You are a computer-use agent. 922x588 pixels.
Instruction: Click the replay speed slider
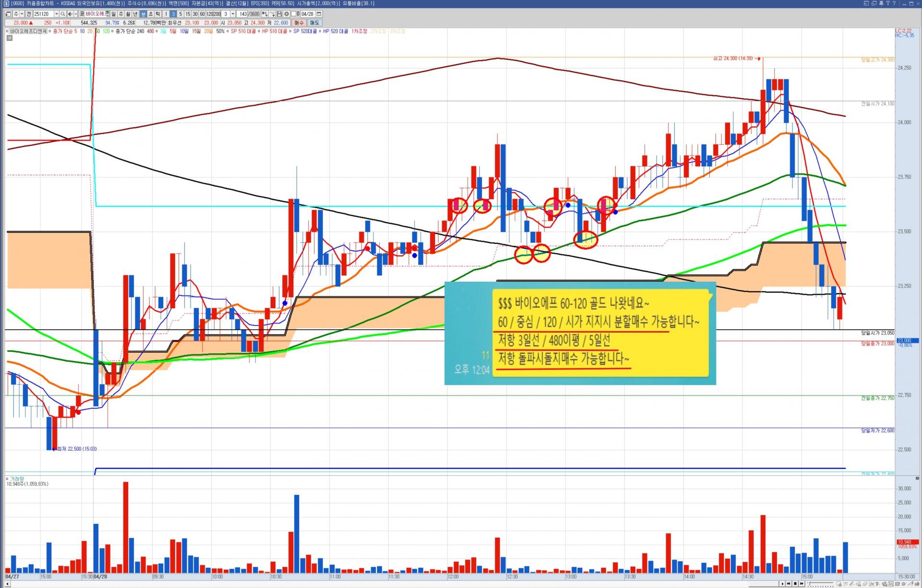[x=821, y=583]
